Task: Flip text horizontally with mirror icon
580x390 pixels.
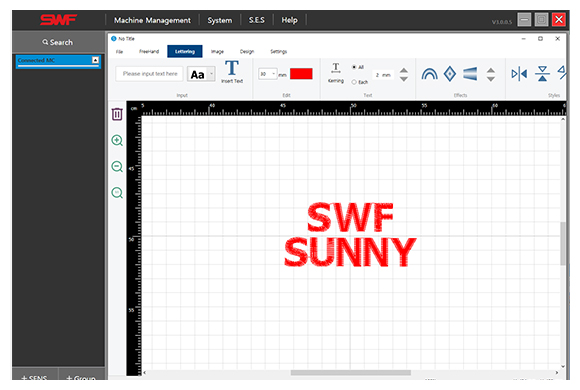Action: pos(519,74)
